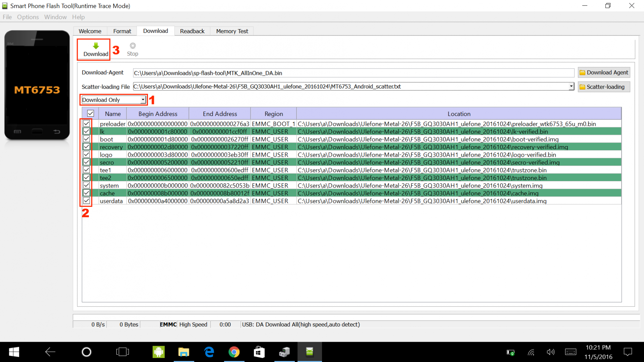
Task: Click the recovery-verified.img location cell
Action: (x=459, y=147)
